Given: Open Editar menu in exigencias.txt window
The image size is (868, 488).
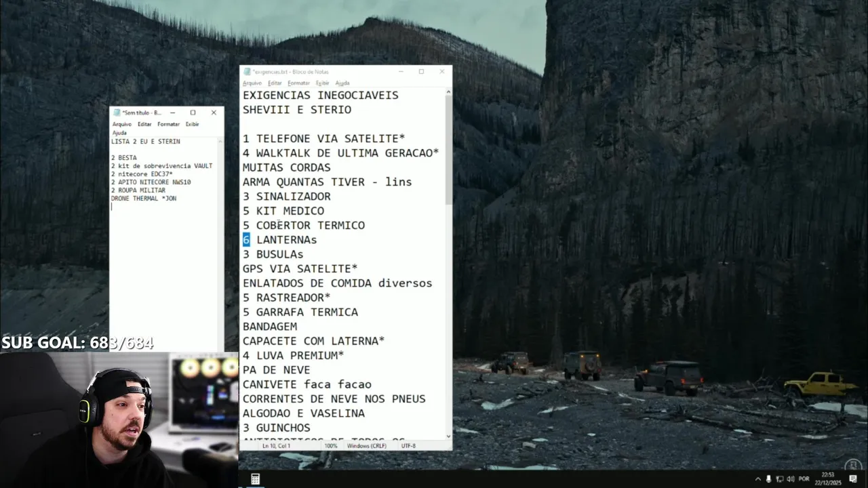Looking at the screenshot, I should coord(275,83).
